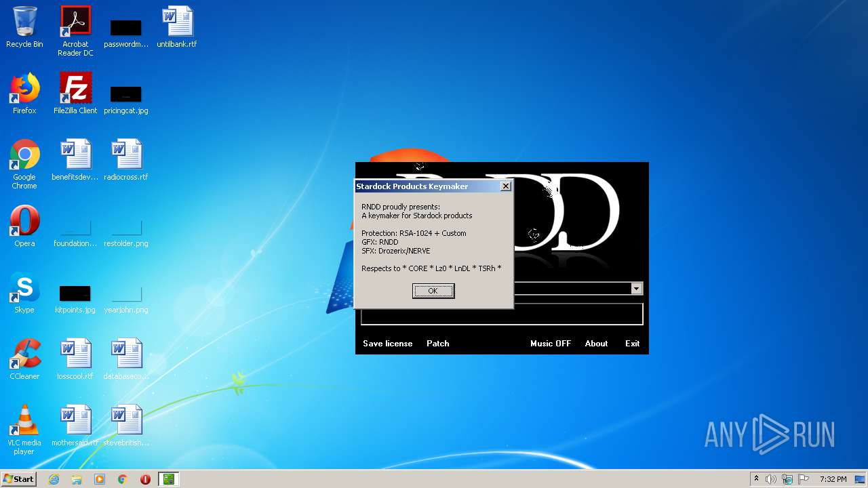Screen dimensions: 868x488
Task: Select stevebritish... document icon
Action: click(126, 426)
